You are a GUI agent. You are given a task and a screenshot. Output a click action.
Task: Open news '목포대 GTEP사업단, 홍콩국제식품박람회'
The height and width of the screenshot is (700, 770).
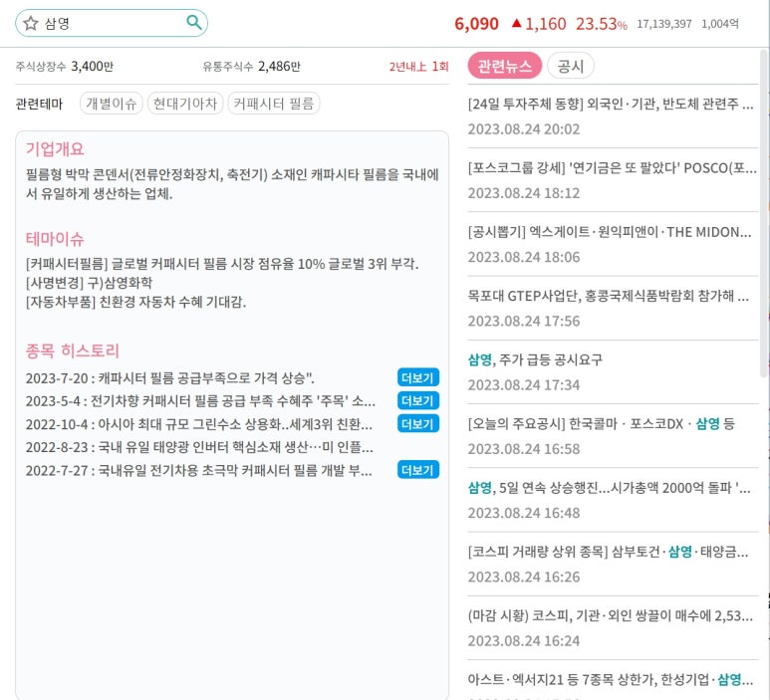click(x=608, y=296)
